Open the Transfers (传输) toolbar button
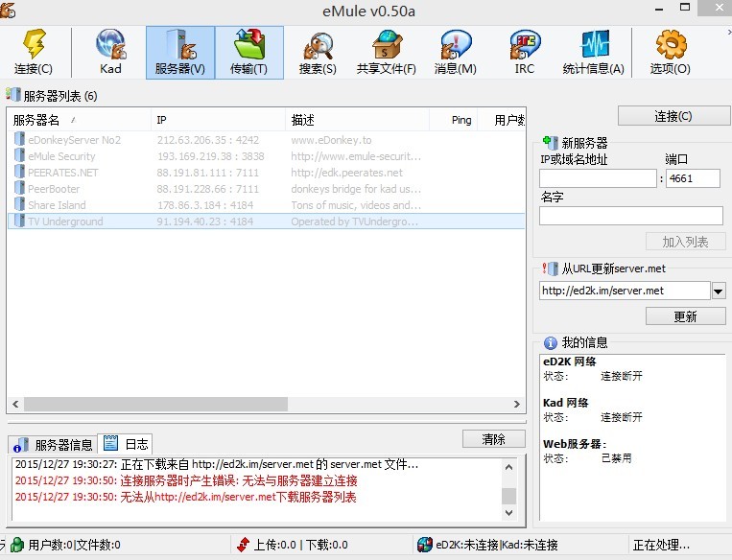The image size is (732, 560). click(249, 53)
